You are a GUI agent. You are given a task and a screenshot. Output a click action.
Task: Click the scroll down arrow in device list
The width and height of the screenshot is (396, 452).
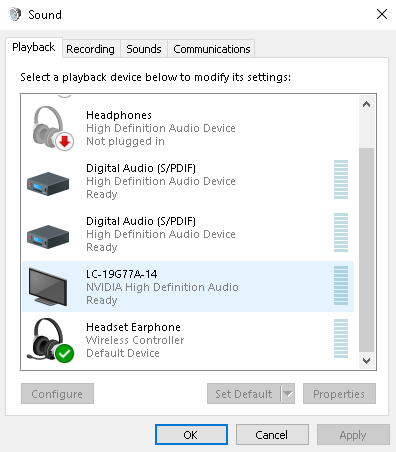pyautogui.click(x=366, y=361)
